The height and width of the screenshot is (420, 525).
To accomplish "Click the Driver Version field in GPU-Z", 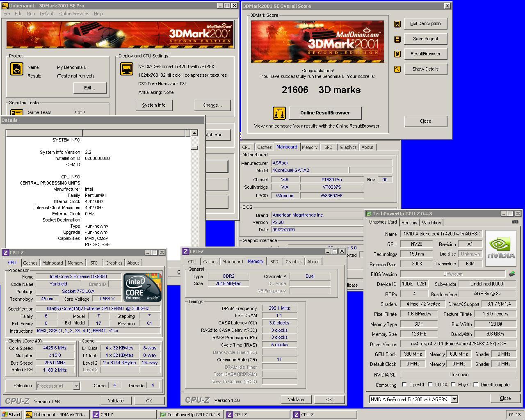I will [x=459, y=344].
